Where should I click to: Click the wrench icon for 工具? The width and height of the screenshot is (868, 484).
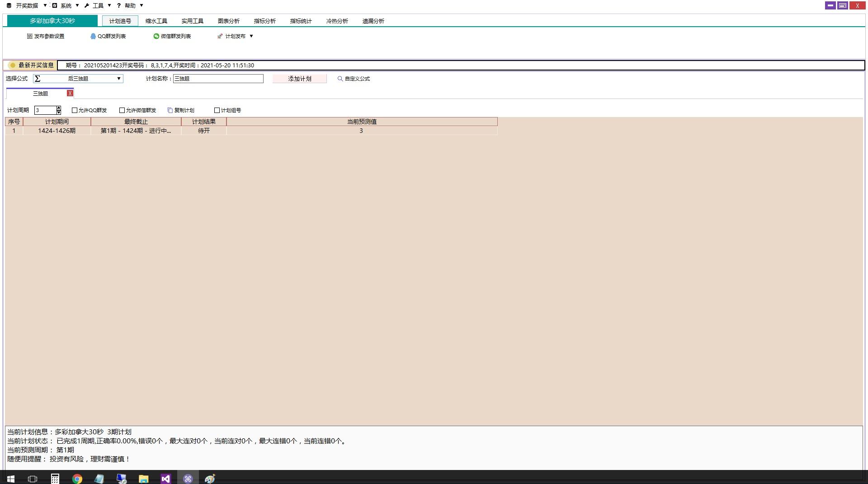(x=87, y=5)
